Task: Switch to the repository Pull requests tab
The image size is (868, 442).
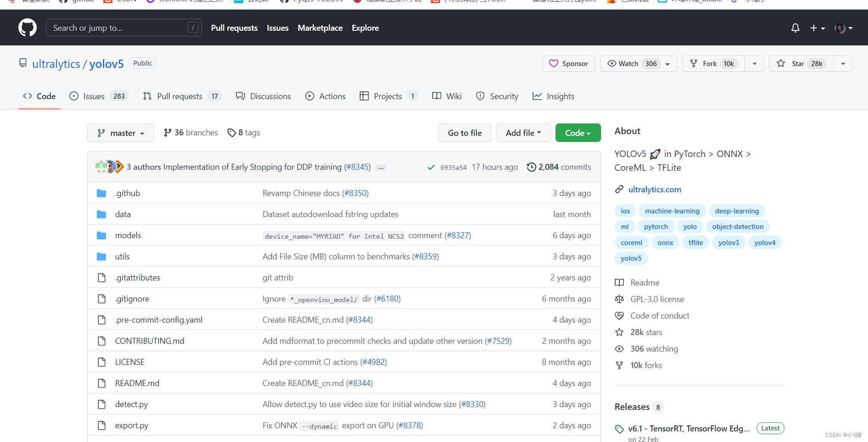Action: 182,96
